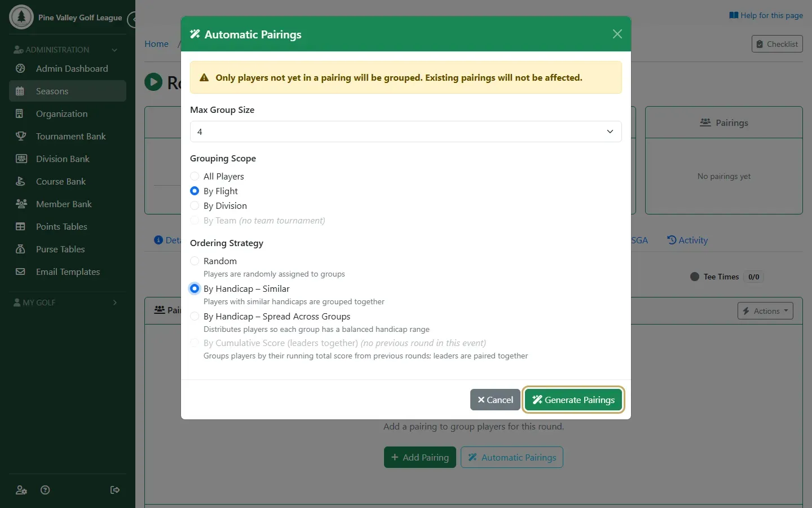Go to the Home breadcrumb
Image resolution: width=812 pixels, height=508 pixels.
156,44
